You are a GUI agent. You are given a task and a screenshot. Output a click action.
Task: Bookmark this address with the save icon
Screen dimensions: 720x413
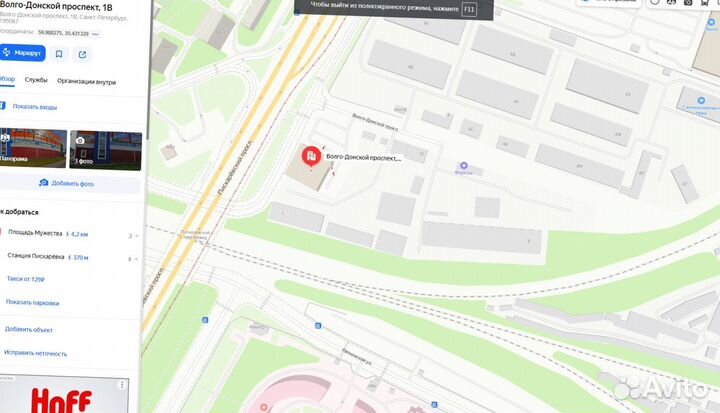point(59,54)
